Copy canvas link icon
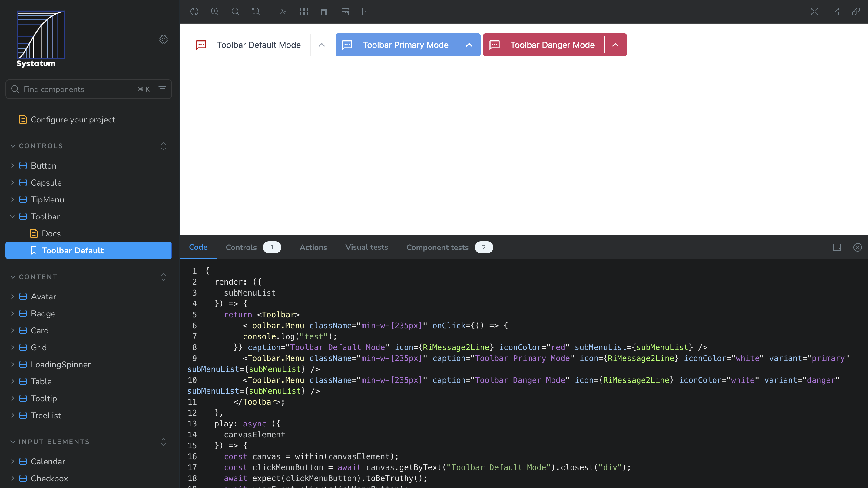868x488 pixels. point(856,12)
